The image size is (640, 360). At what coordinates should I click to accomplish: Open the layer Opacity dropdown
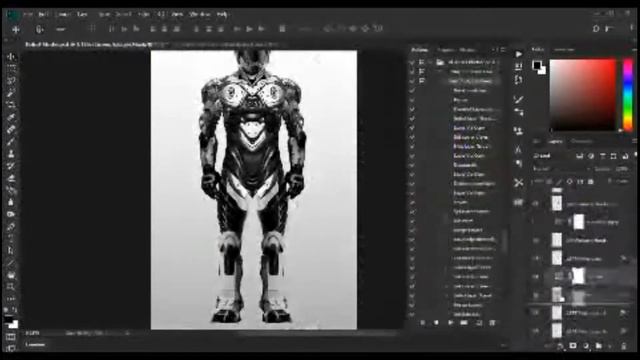tap(622, 169)
